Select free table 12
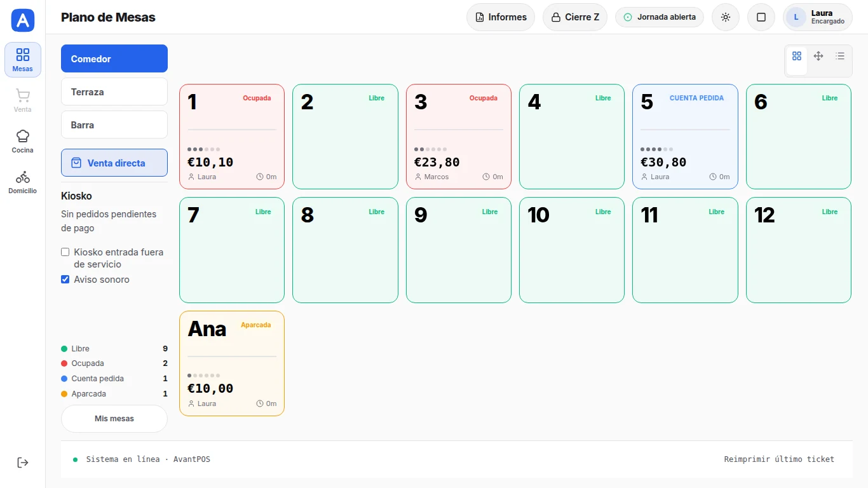868x488 pixels. [799, 250]
